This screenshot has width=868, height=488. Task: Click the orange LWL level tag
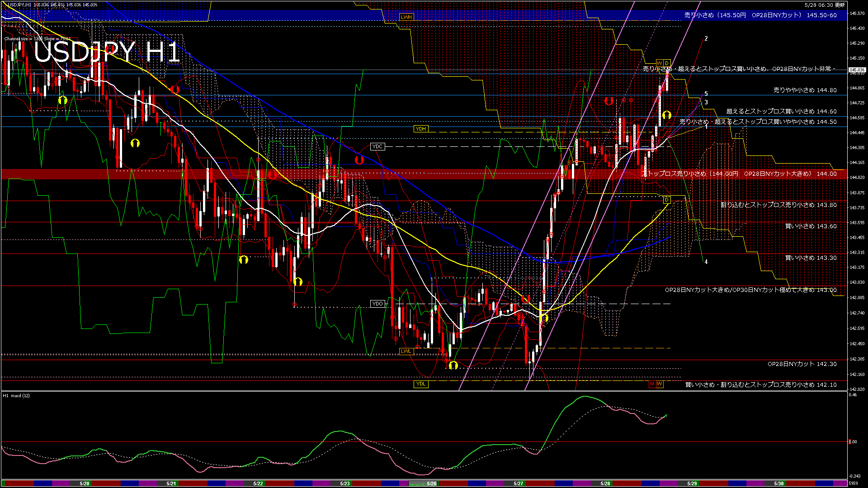[406, 351]
